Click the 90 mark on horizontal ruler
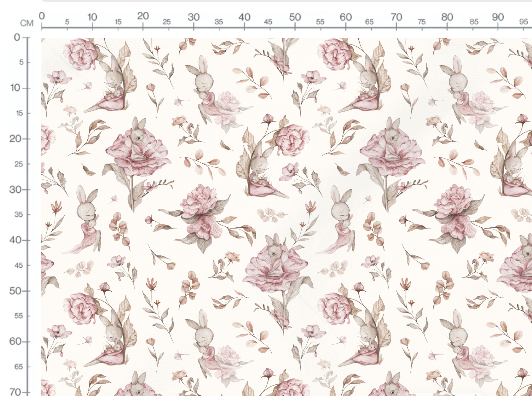This screenshot has height=396, width=532. coord(498,17)
